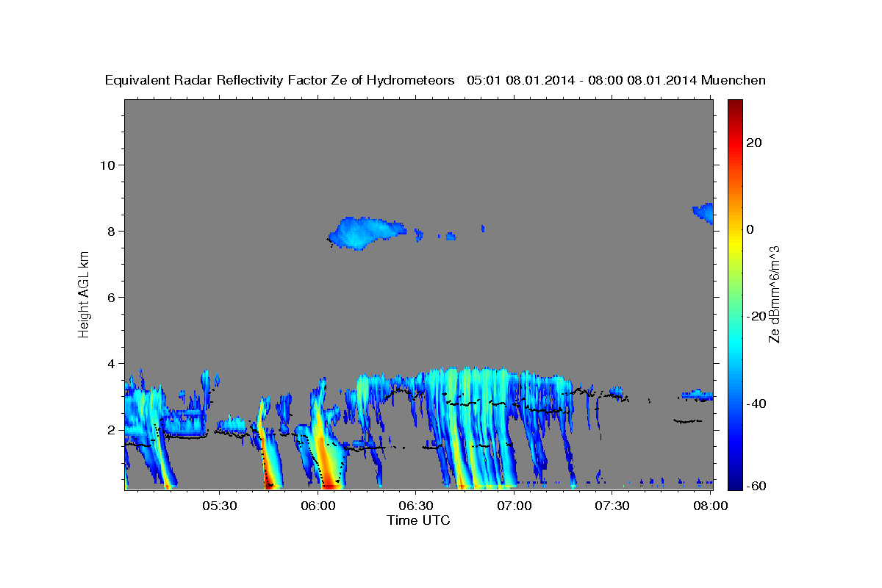Click the plot title 'Equivalent Radar Reflectivity Factor Ze of Hydrometeors'
Screen dimensions: 882x588
(x=279, y=80)
